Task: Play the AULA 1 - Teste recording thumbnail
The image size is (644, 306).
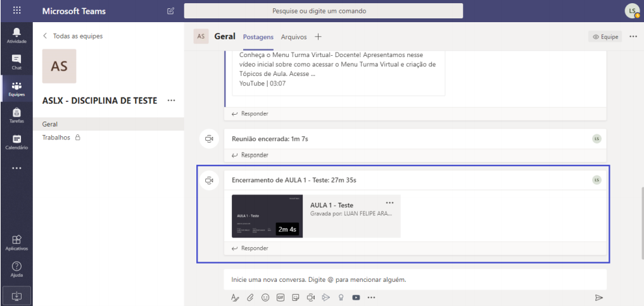Action: click(x=267, y=216)
